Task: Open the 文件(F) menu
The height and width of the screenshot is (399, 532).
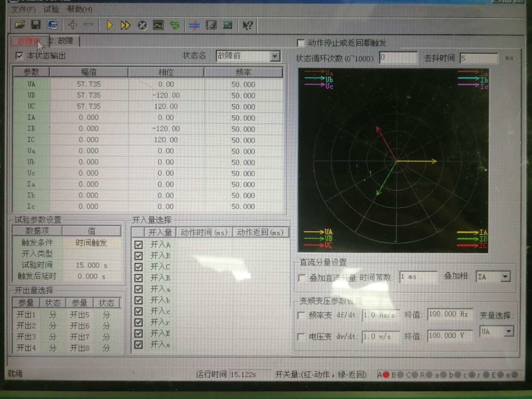Action: point(23,9)
